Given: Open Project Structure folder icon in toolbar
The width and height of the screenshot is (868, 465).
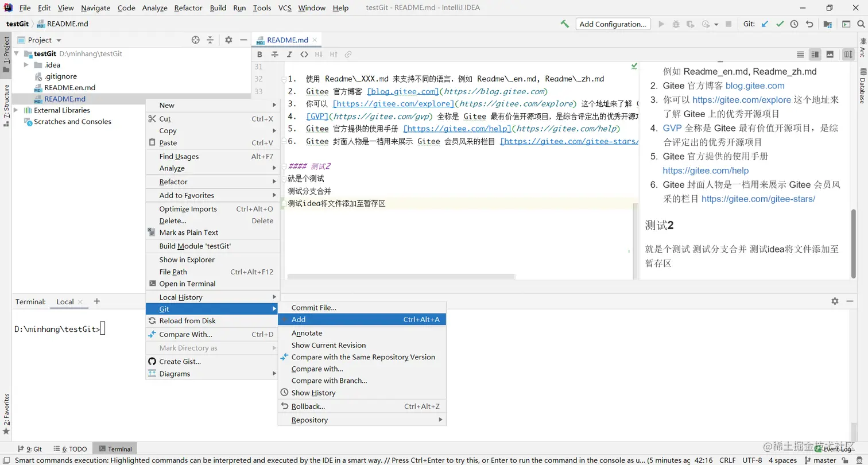Looking at the screenshot, I should click(x=828, y=24).
